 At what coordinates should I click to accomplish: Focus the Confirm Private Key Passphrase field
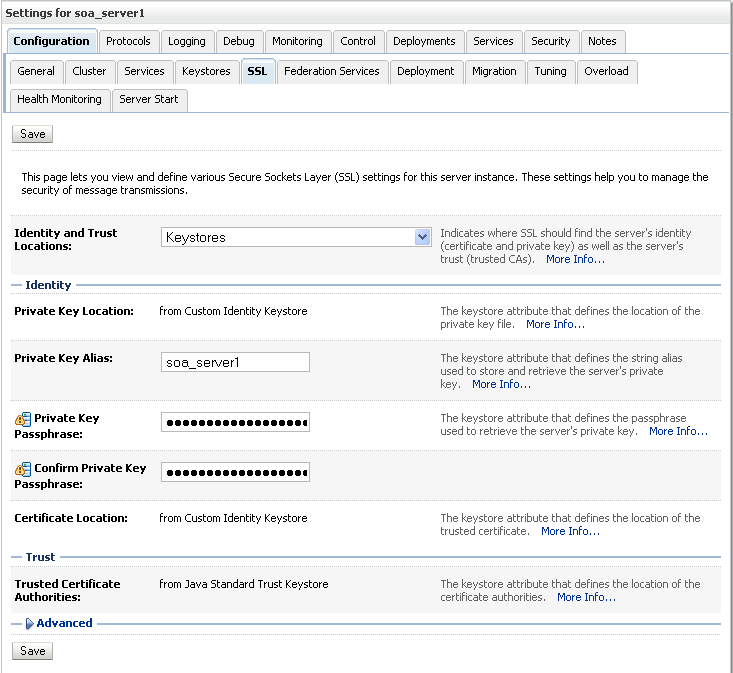[x=235, y=472]
